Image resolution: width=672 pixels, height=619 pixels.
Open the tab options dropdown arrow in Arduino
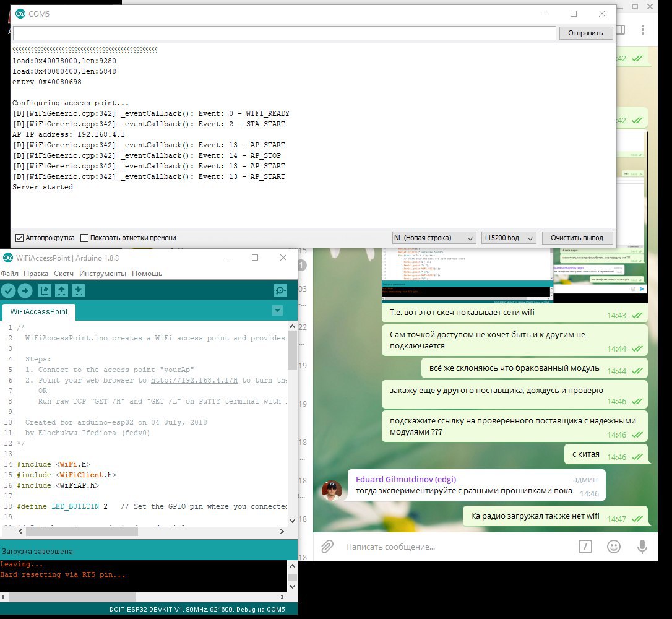[277, 310]
